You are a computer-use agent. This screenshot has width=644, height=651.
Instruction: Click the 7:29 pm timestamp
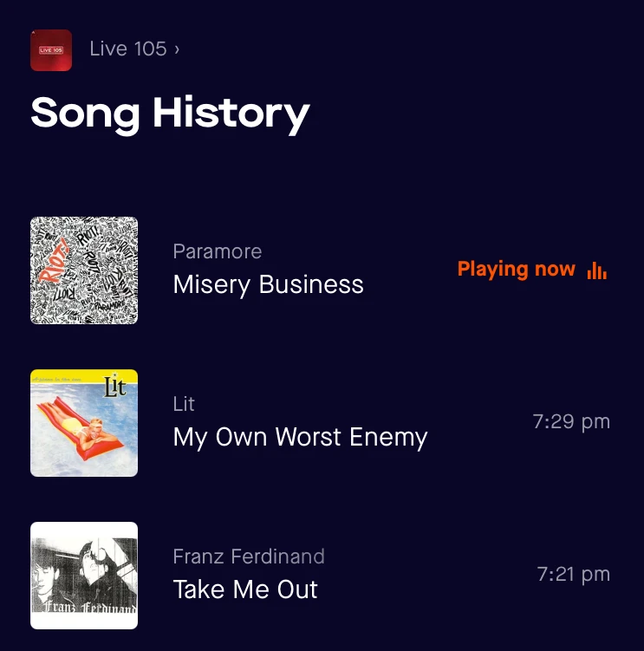coord(571,422)
